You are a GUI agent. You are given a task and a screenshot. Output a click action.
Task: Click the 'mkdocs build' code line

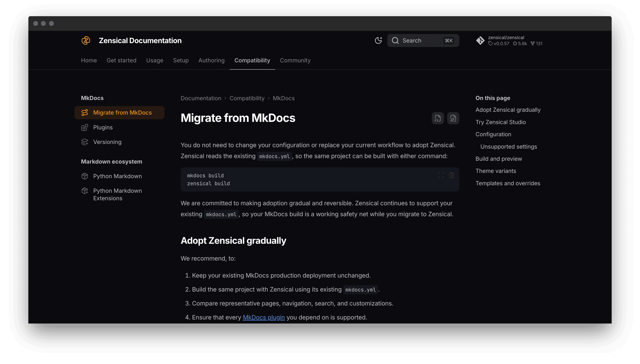(205, 176)
